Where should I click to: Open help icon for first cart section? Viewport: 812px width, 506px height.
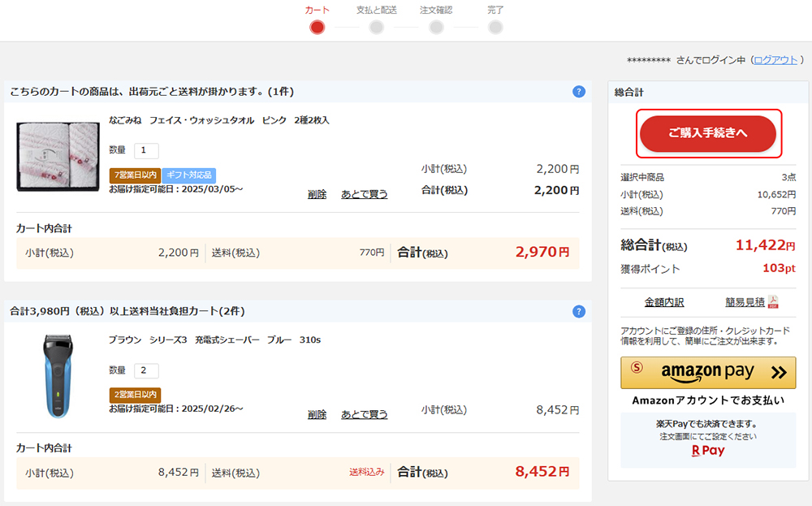coord(578,92)
